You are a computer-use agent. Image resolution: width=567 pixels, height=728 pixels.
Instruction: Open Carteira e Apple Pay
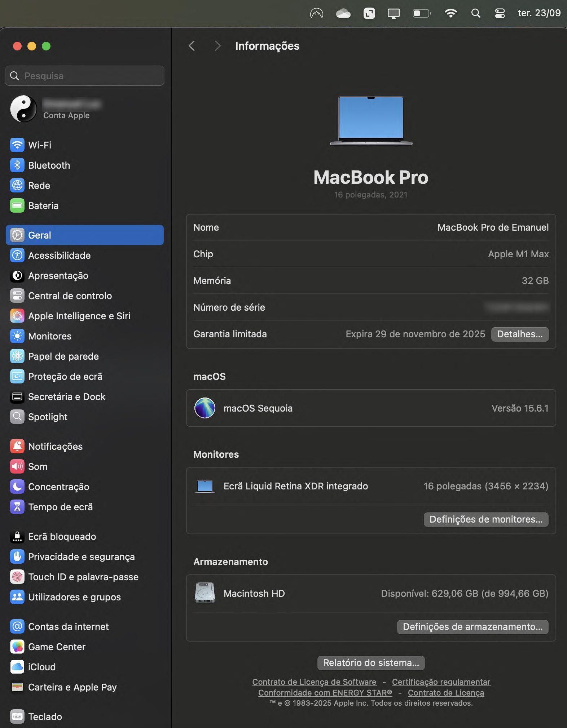pos(85,687)
